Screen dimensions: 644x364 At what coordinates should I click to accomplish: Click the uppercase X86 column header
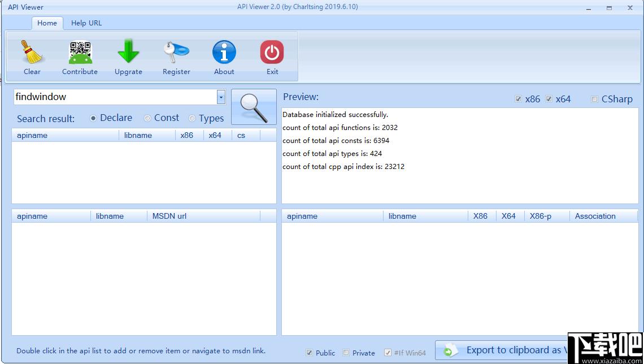482,216
